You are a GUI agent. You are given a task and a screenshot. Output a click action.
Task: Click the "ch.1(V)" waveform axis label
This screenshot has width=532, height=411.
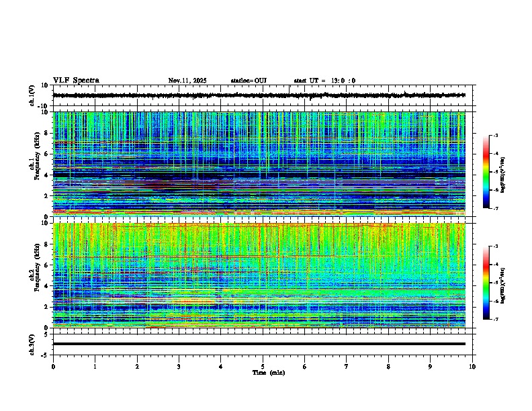[x=32, y=95]
